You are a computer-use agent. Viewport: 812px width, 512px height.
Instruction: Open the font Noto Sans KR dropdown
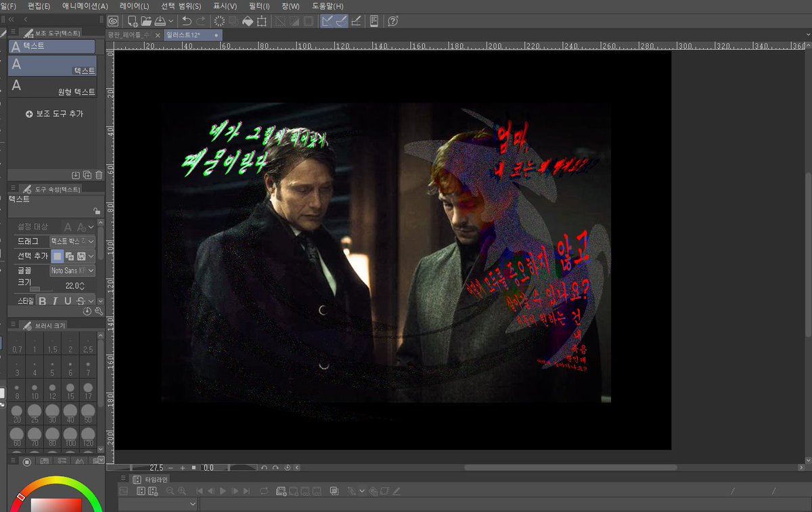point(72,271)
